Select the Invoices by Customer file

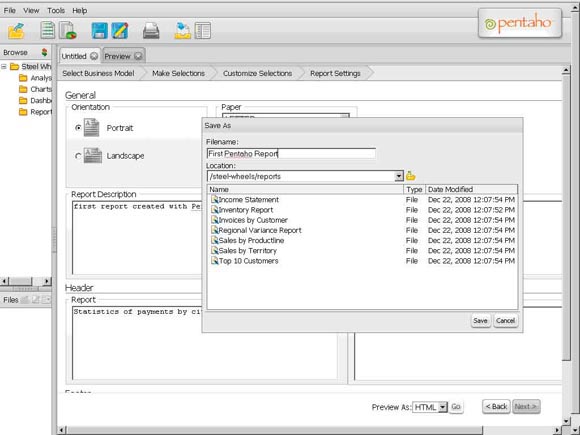253,220
